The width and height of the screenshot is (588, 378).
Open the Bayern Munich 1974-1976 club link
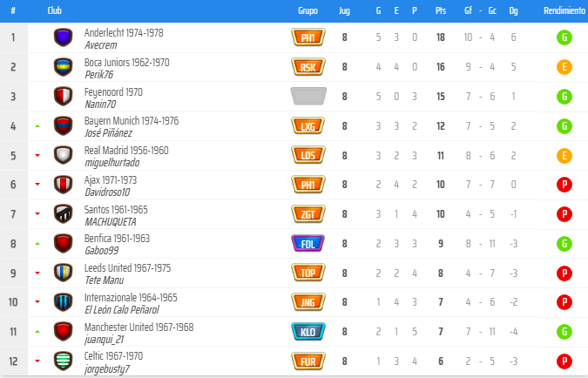(132, 121)
